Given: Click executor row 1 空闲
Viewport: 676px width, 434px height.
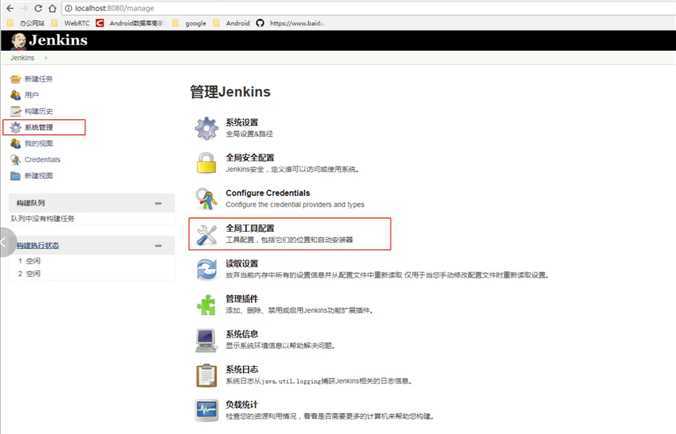Looking at the screenshot, I should click(x=29, y=261).
